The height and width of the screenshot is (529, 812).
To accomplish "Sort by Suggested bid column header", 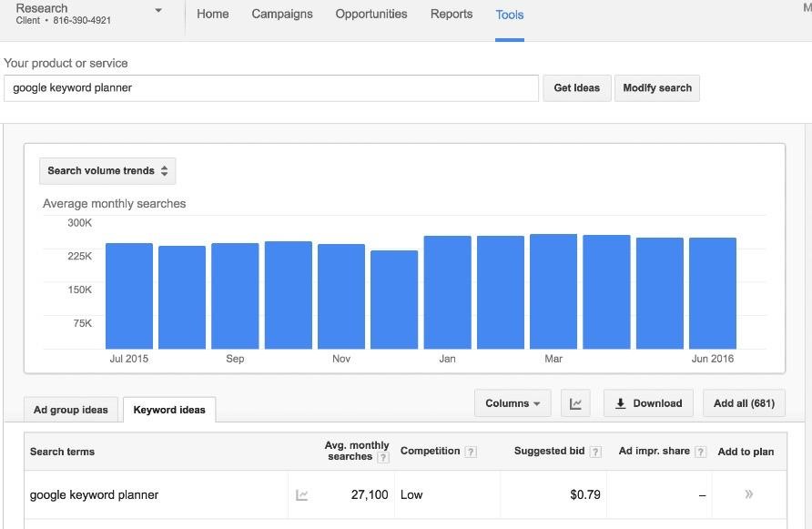I will (x=549, y=451).
